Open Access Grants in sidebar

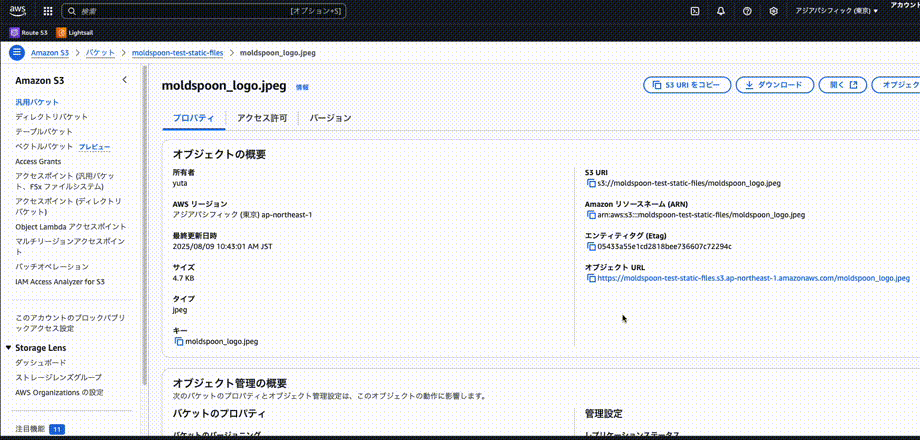coord(38,161)
